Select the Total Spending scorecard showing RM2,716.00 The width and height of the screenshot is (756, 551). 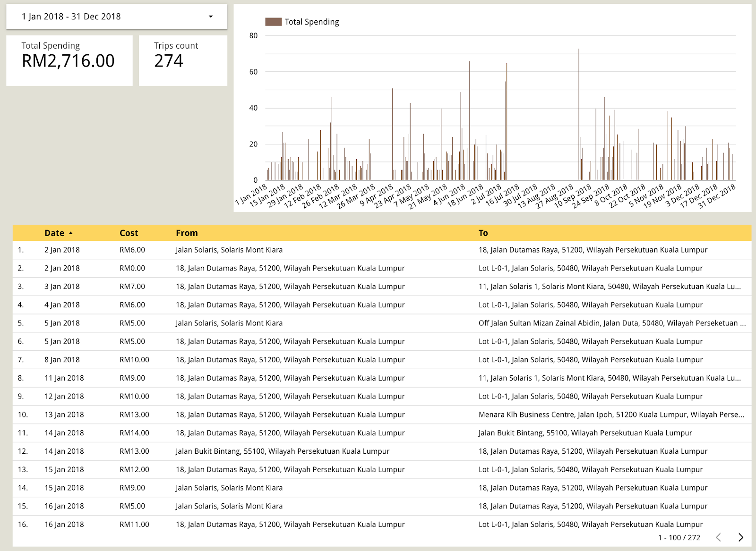(69, 59)
